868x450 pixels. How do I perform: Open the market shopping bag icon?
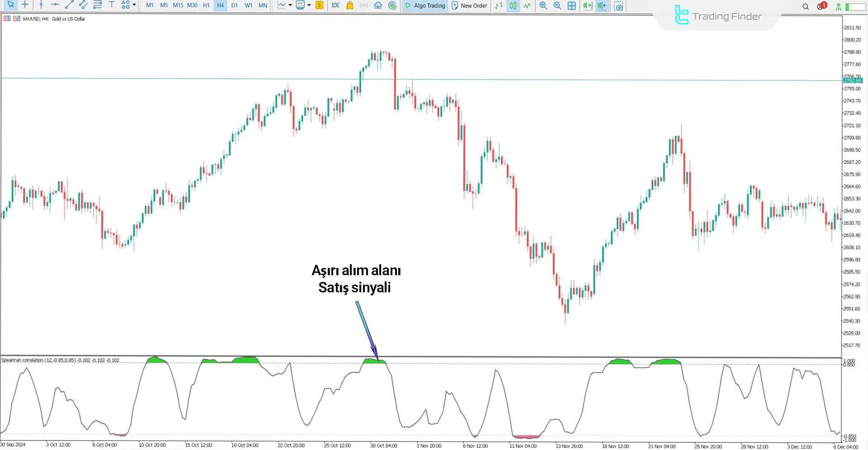[349, 5]
